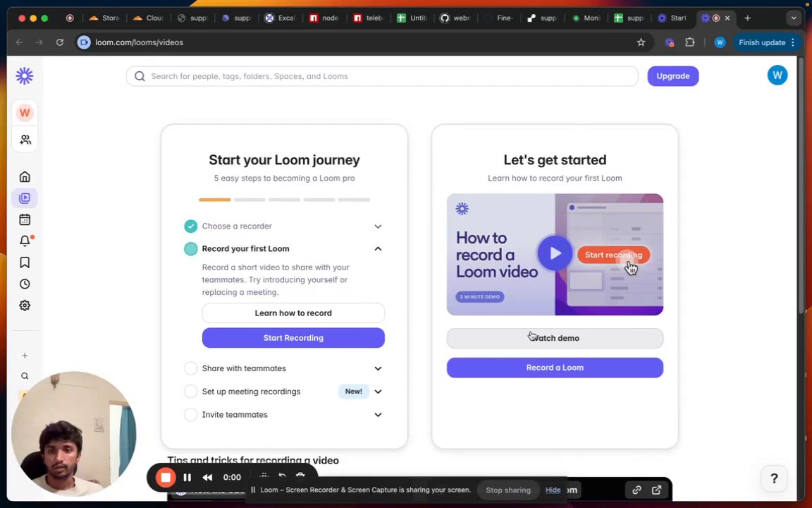Go to Home via sidebar house icon
812x508 pixels.
[x=25, y=177]
